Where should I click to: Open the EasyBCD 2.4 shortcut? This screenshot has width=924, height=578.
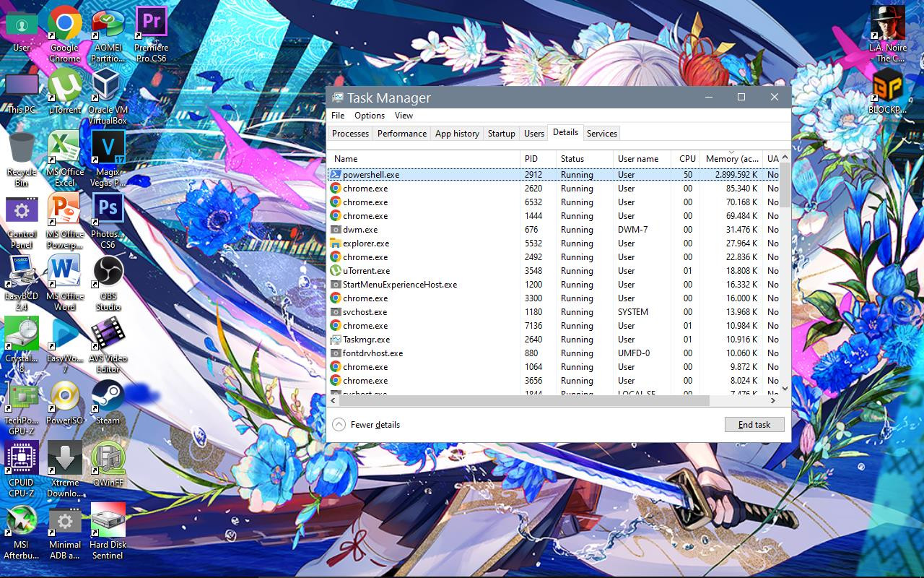coord(22,283)
